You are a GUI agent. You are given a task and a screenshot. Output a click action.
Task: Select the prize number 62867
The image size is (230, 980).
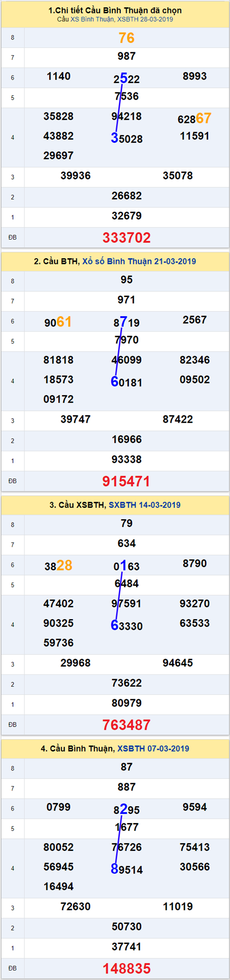click(x=195, y=118)
